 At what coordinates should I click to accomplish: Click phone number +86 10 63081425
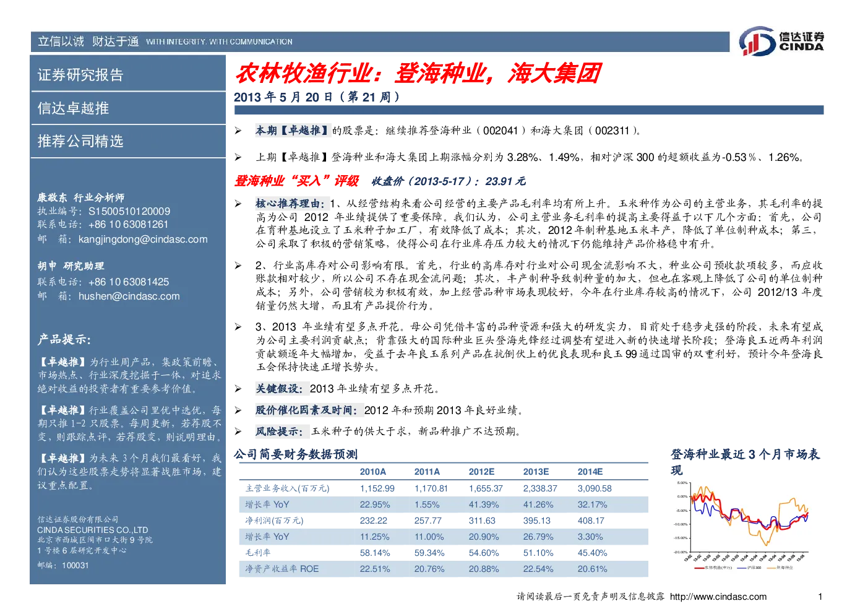pos(129,282)
